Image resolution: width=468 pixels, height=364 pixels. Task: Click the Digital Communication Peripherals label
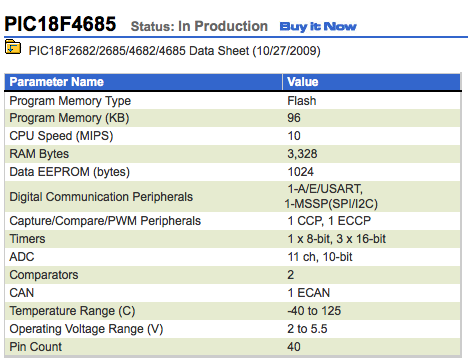pyautogui.click(x=101, y=197)
